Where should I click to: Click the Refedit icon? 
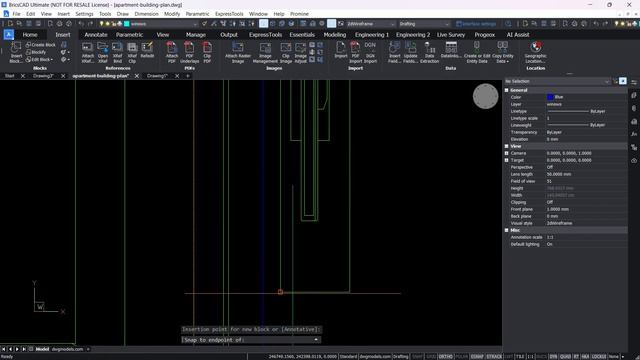pyautogui.click(x=147, y=50)
